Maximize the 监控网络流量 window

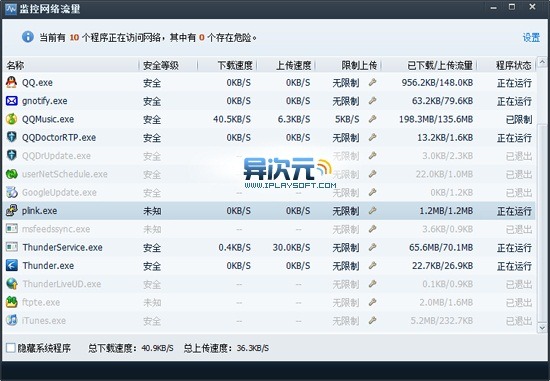click(512, 7)
